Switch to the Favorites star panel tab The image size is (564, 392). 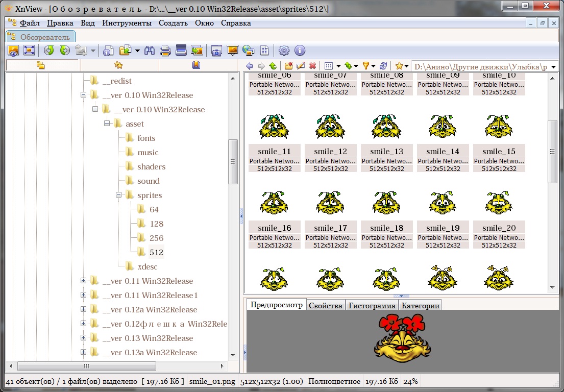(x=118, y=65)
